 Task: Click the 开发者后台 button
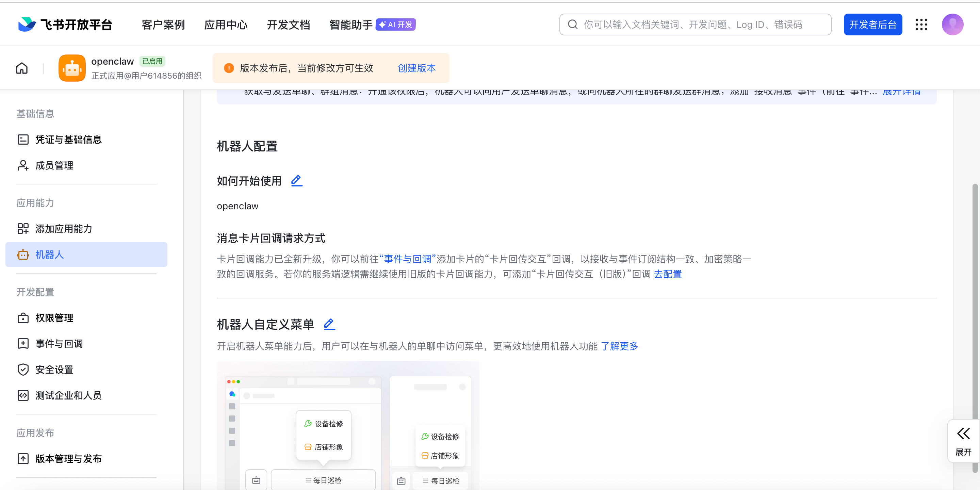click(872, 25)
